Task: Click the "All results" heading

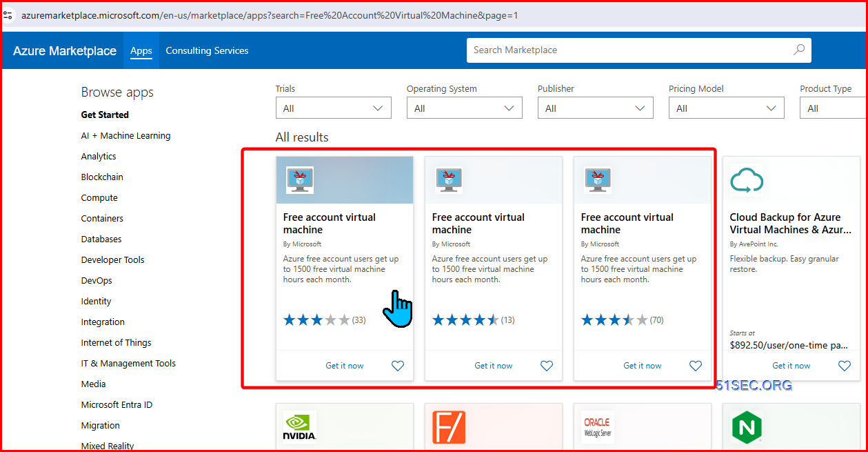Action: tap(302, 137)
